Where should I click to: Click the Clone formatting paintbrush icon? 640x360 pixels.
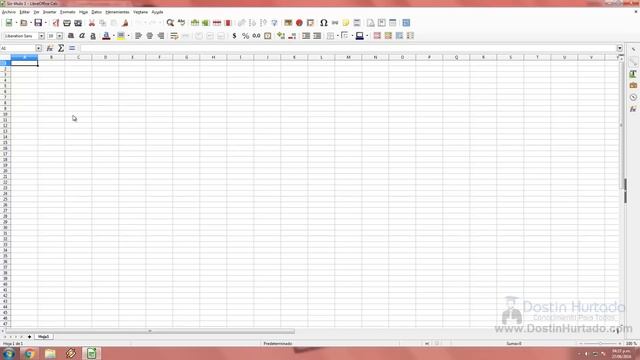pos(125,23)
